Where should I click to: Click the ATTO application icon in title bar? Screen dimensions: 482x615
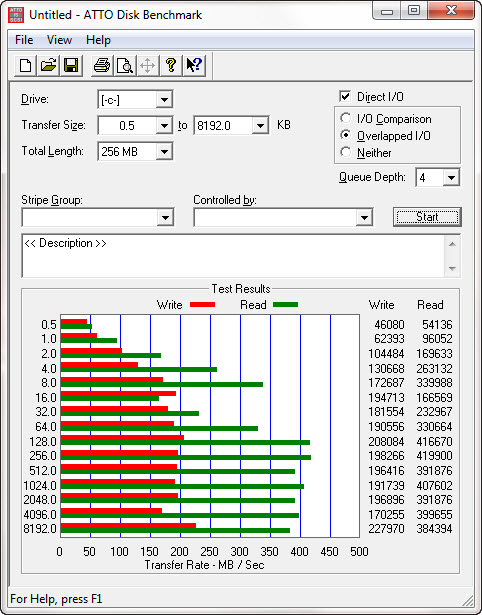16,15
